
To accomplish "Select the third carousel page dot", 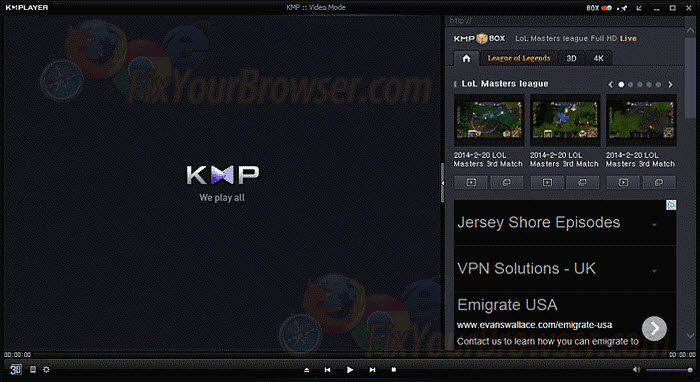I will point(640,84).
